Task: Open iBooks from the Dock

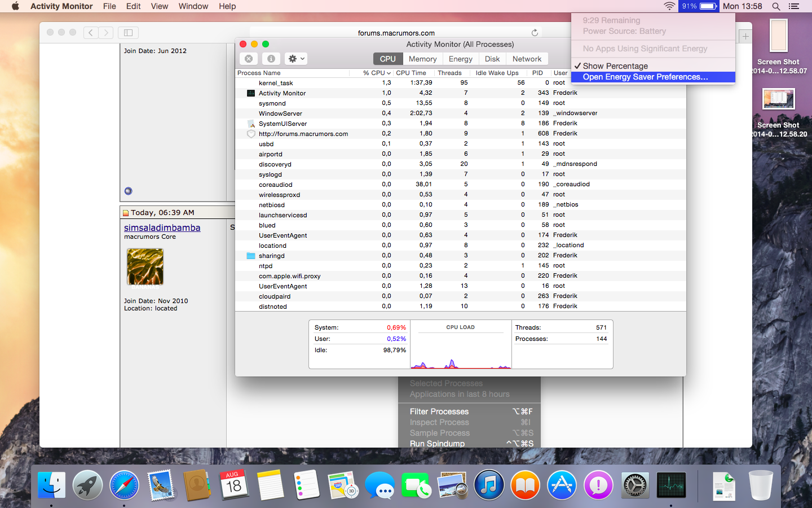Action: 526,485
